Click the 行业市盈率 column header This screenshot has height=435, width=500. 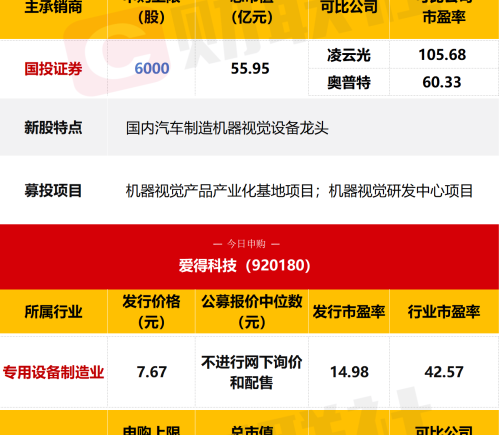(444, 312)
